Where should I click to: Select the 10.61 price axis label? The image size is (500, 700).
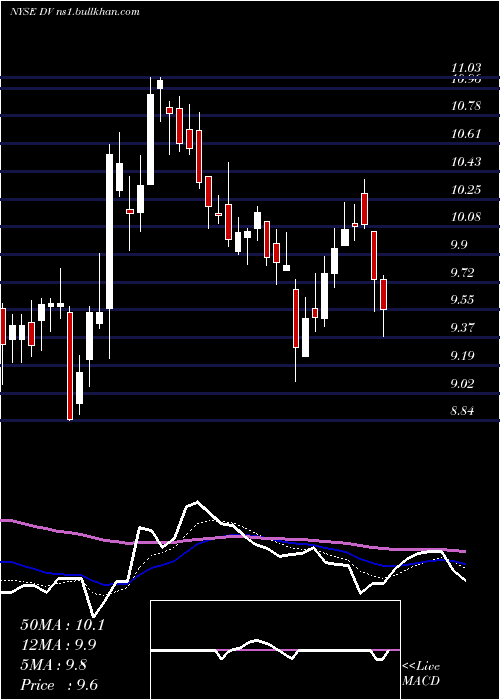pos(466,134)
